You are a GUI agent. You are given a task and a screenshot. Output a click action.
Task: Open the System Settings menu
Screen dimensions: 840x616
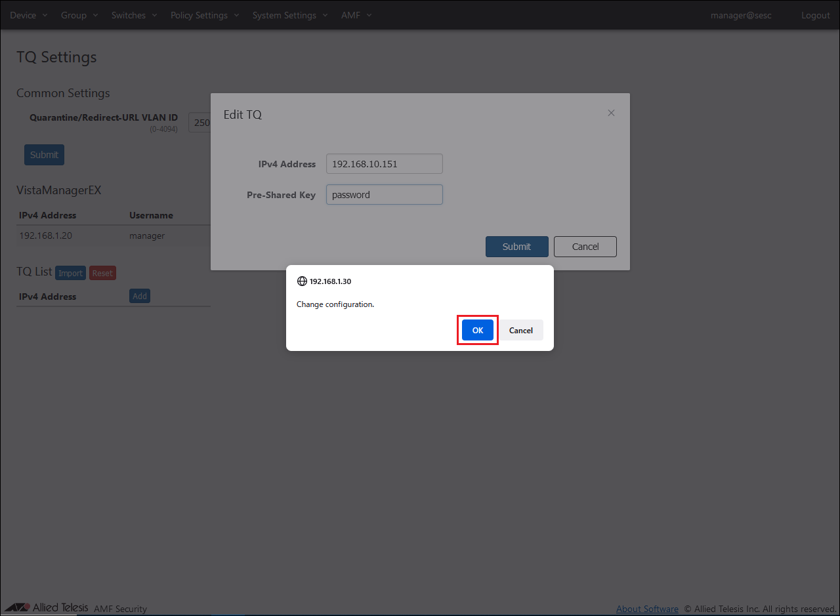(289, 15)
